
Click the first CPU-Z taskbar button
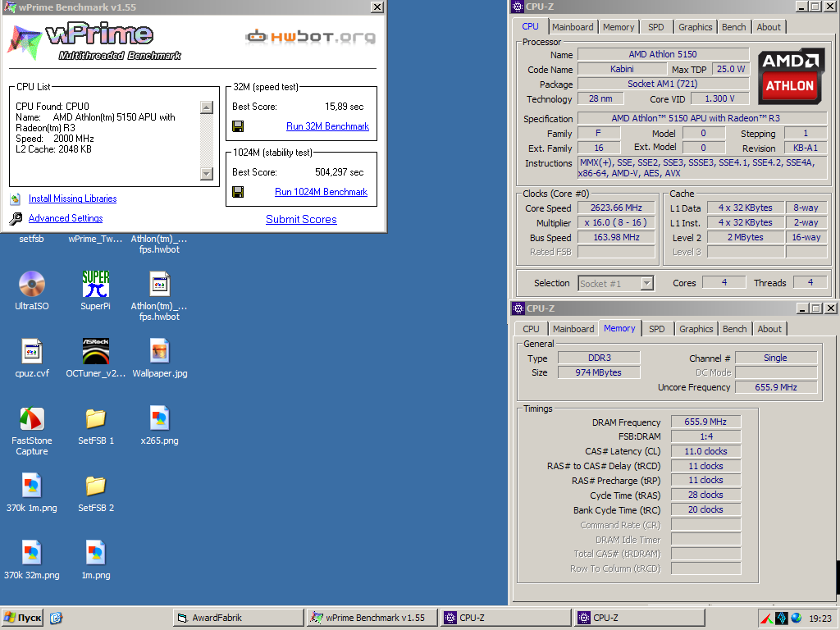click(x=505, y=618)
